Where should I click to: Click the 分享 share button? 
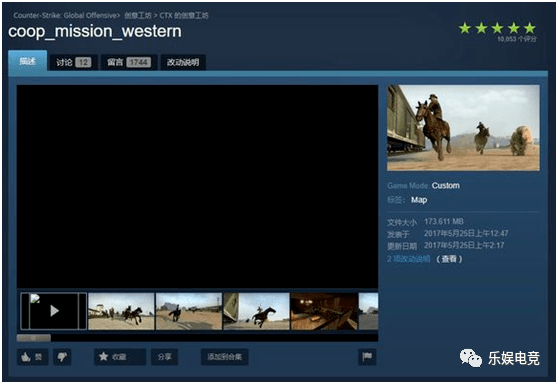coord(164,357)
